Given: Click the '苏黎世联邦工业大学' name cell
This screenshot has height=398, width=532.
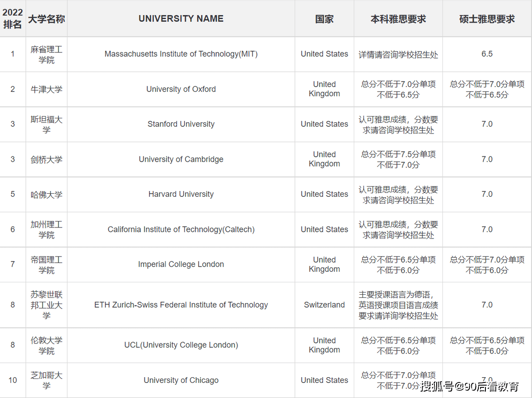Looking at the screenshot, I should [47, 305].
